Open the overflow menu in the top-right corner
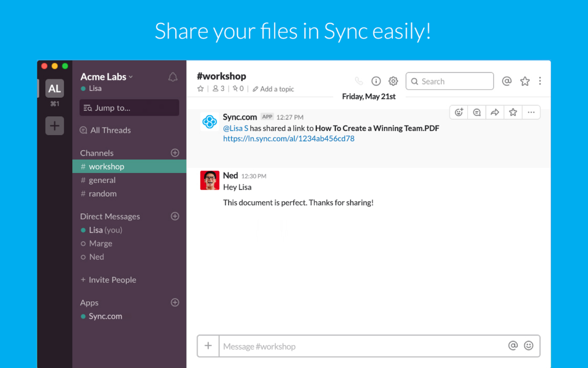 tap(540, 81)
